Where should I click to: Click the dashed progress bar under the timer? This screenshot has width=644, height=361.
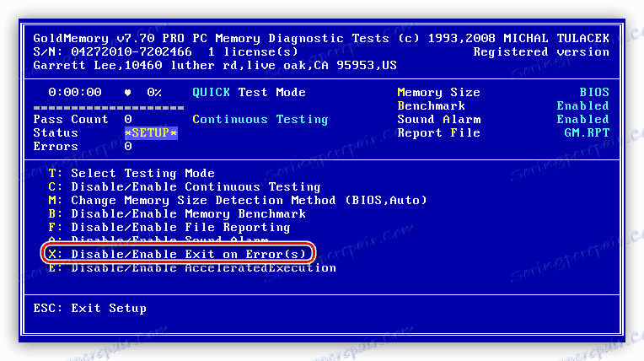pos(109,108)
